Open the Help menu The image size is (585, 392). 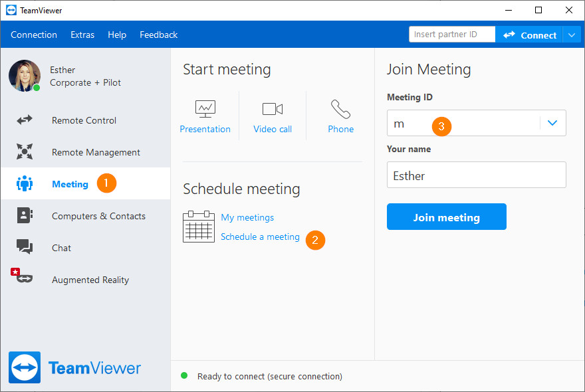pos(117,35)
